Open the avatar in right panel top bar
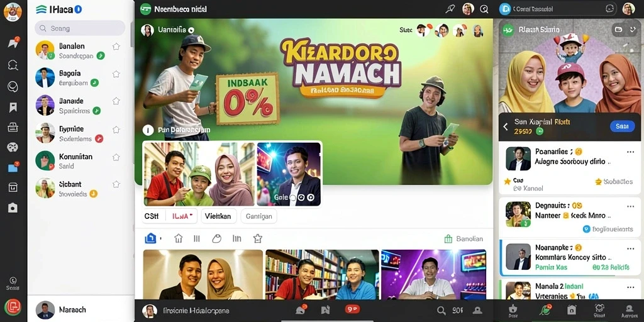The height and width of the screenshot is (322, 644). [629, 9]
